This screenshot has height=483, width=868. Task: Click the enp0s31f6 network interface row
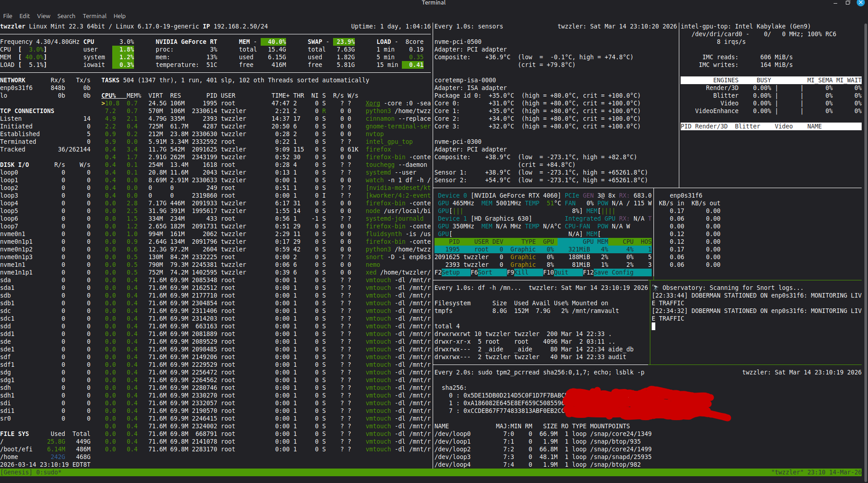[x=45, y=88]
